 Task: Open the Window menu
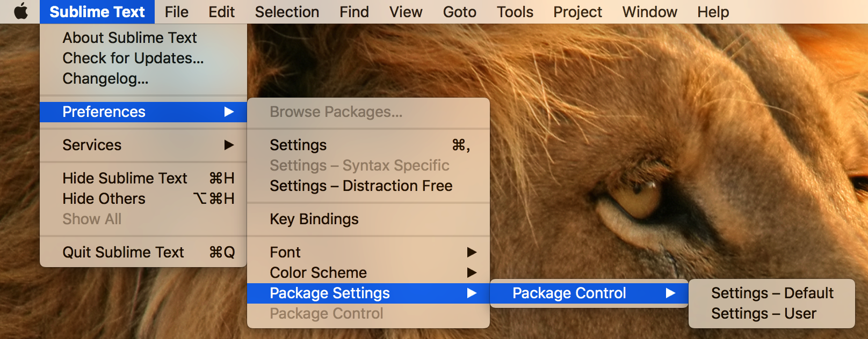coord(649,12)
